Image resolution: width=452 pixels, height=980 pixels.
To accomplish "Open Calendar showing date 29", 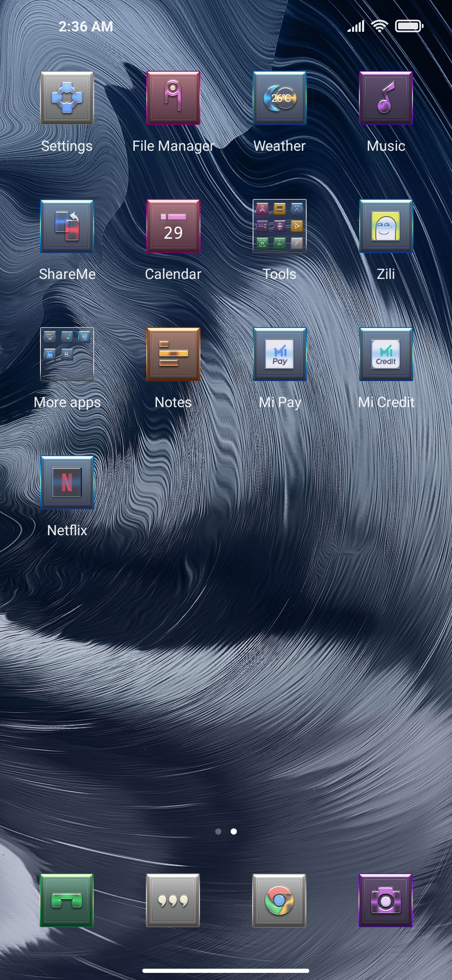I will pos(173,226).
